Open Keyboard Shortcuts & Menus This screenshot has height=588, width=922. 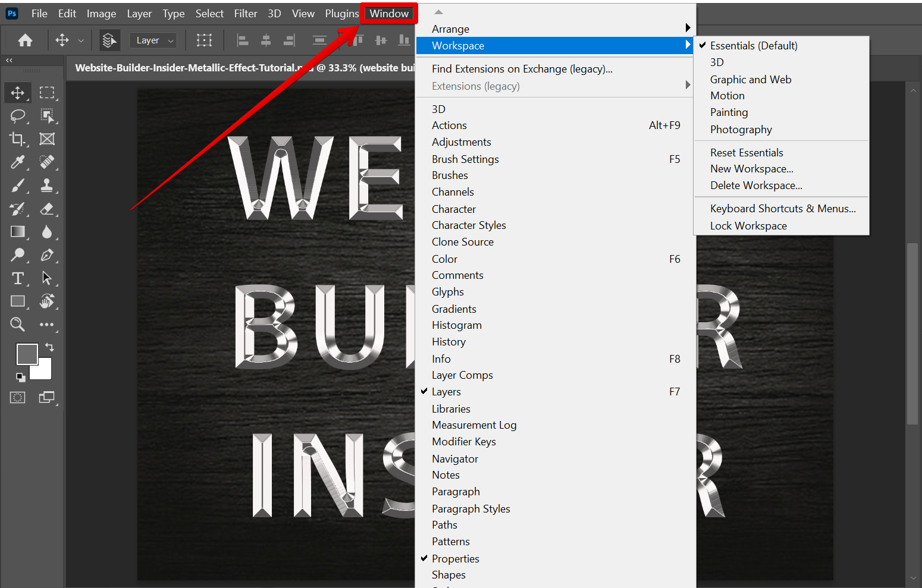pos(783,208)
